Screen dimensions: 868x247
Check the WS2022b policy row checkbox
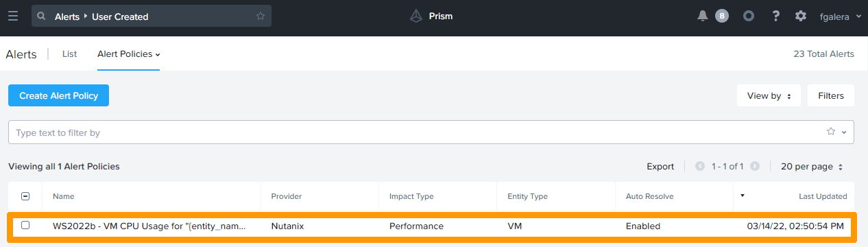25,225
